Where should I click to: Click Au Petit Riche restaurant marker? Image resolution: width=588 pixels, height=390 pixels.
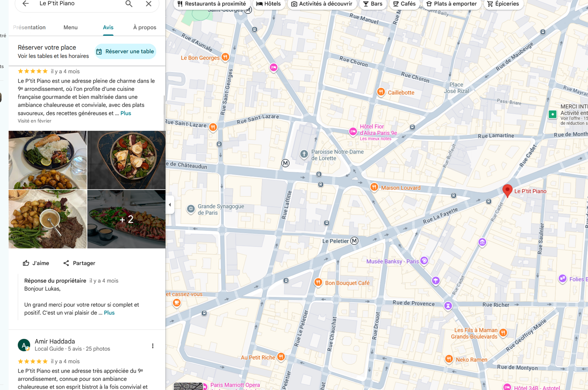[x=281, y=357]
